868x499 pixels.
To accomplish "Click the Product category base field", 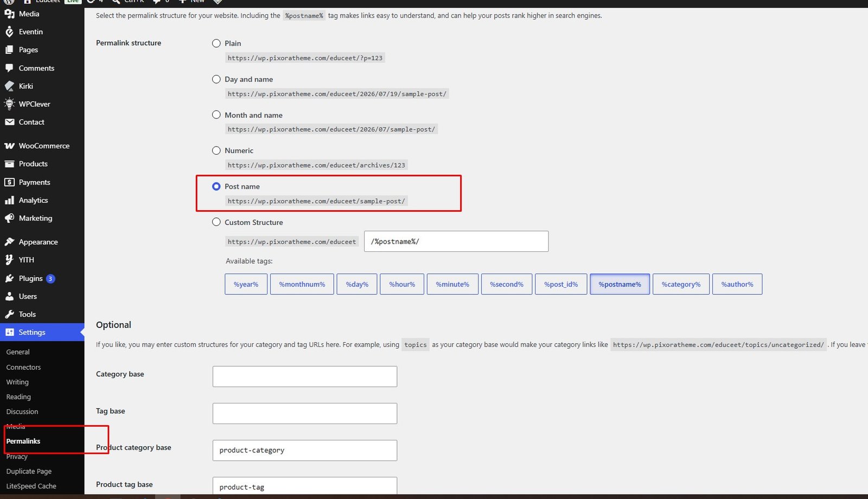I will click(x=305, y=450).
